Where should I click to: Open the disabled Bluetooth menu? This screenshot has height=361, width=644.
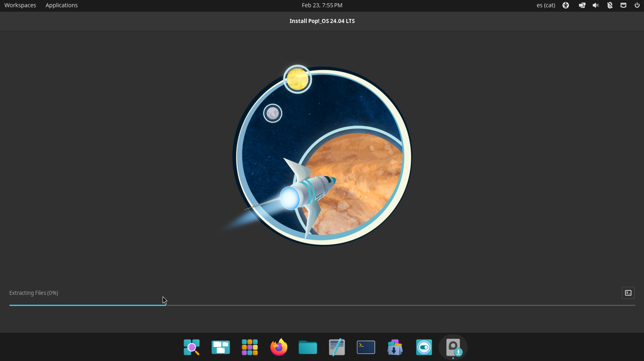(x=610, y=5)
